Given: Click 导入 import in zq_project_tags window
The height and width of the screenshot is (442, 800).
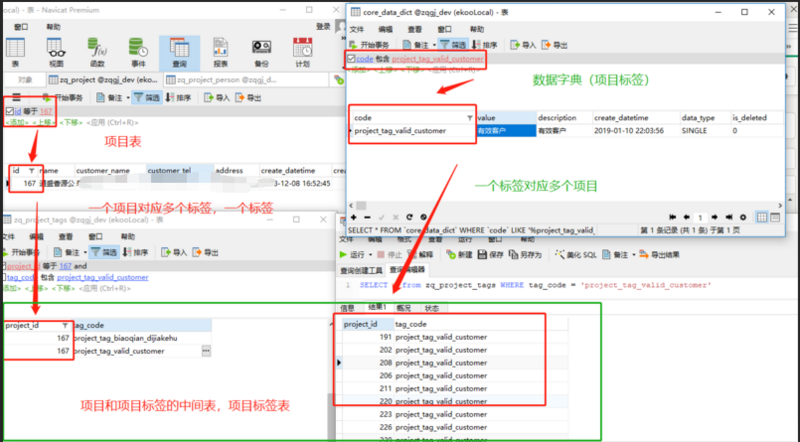Looking at the screenshot, I should (174, 252).
